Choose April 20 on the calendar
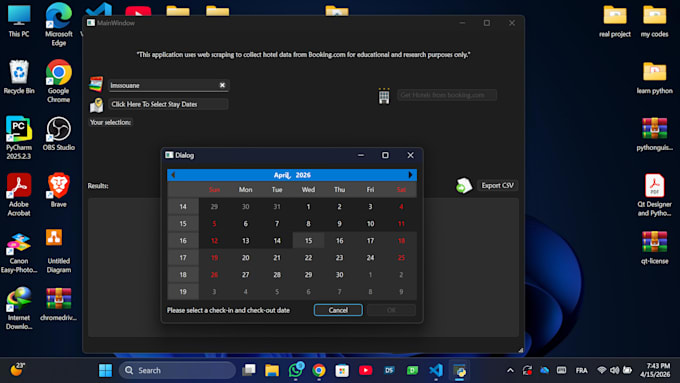This screenshot has height=383, width=680. [245, 258]
